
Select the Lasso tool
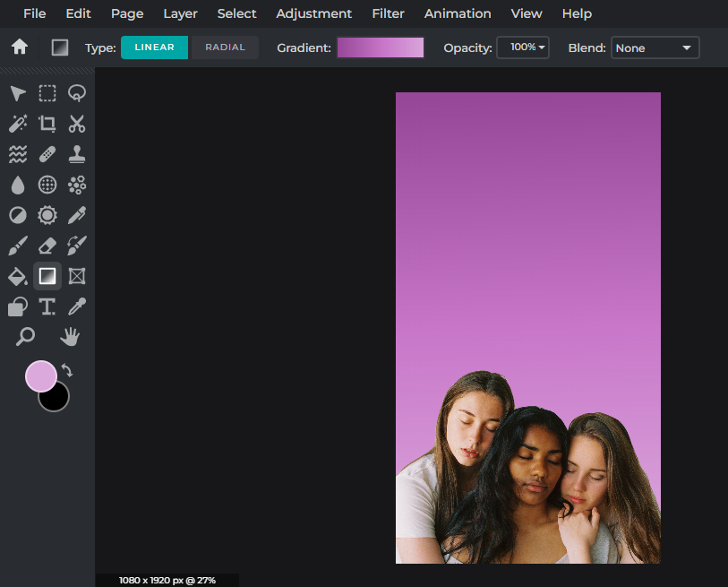pyautogui.click(x=77, y=93)
